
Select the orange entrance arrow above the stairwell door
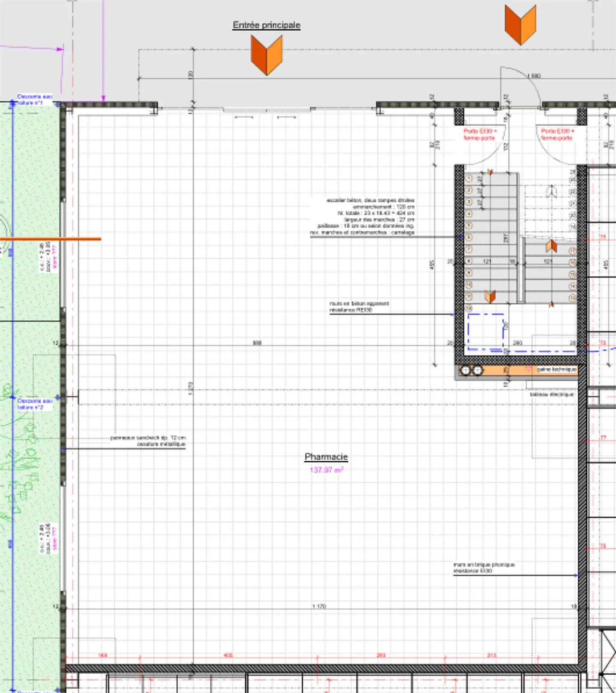click(x=520, y=24)
